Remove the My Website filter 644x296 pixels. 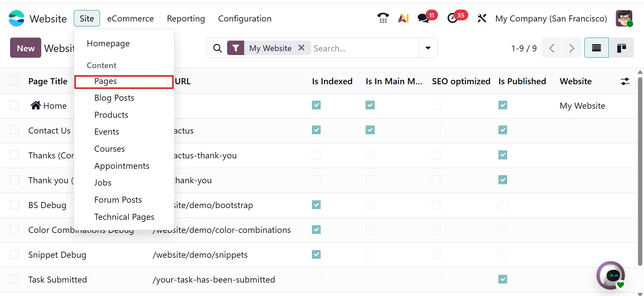(302, 48)
